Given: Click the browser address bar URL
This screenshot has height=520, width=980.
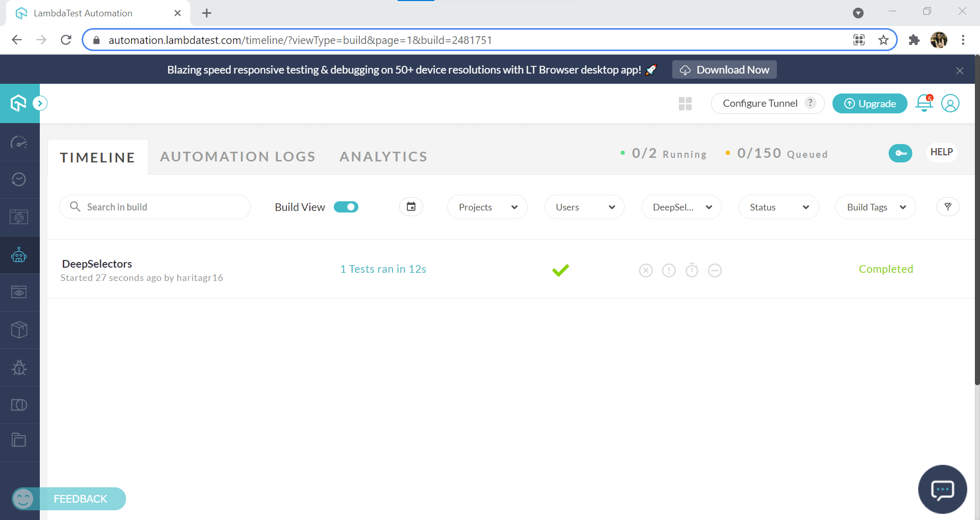Looking at the screenshot, I should tap(300, 40).
